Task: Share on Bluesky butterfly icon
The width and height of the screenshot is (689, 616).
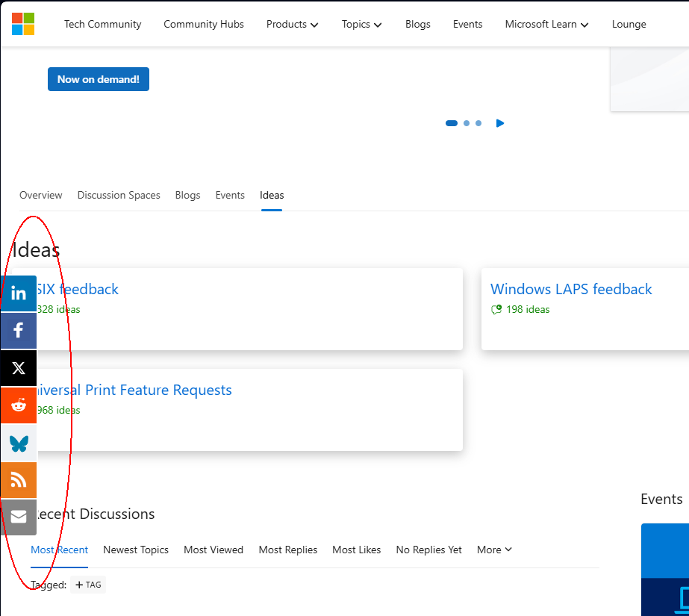Action: 19,443
